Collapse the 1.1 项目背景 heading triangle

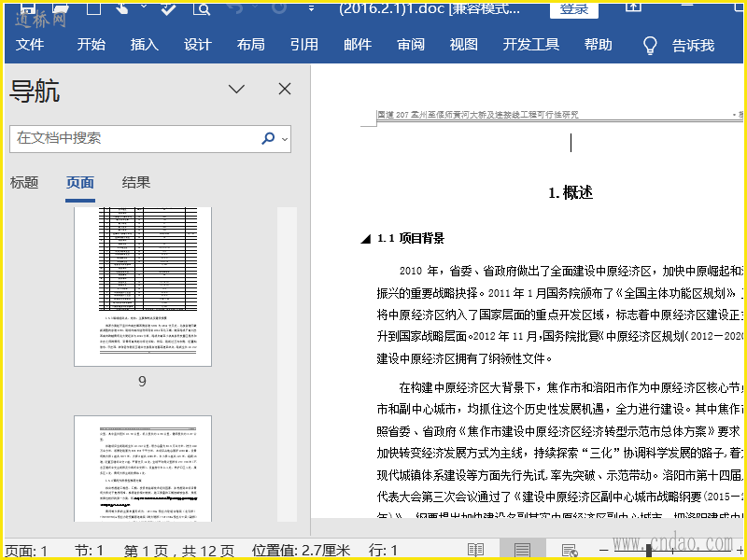[365, 239]
